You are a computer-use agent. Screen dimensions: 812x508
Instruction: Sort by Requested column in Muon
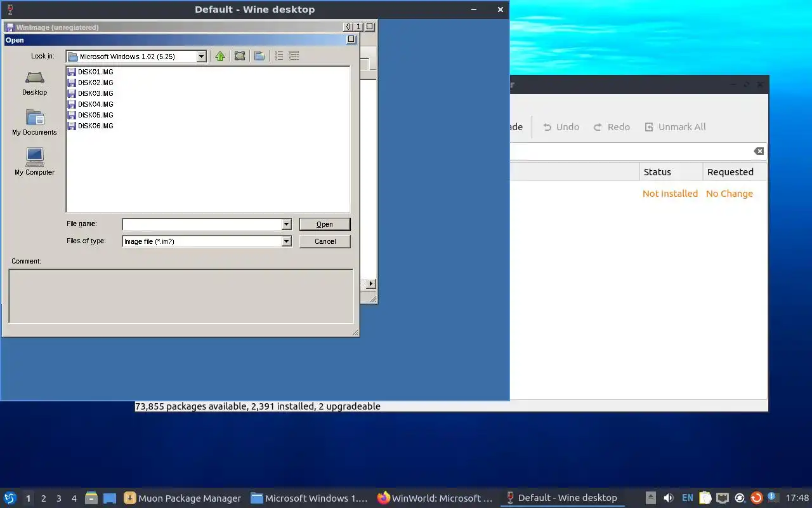coord(735,172)
